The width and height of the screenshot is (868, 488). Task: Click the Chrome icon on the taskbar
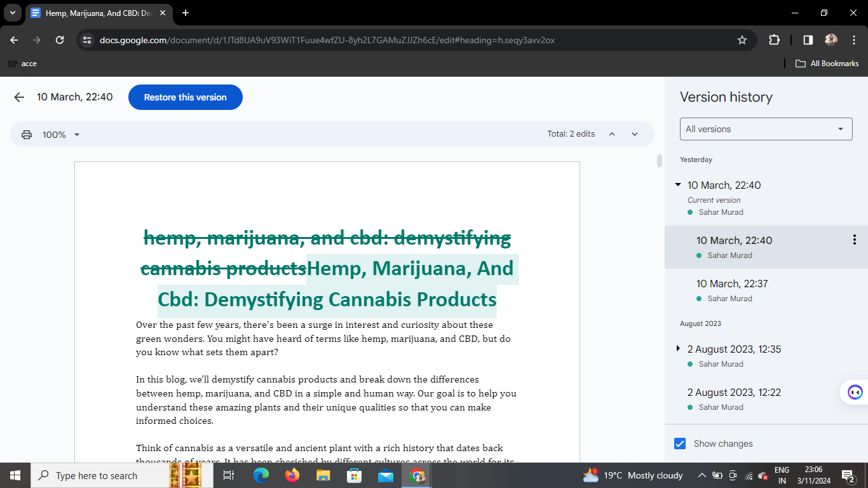[x=417, y=475]
